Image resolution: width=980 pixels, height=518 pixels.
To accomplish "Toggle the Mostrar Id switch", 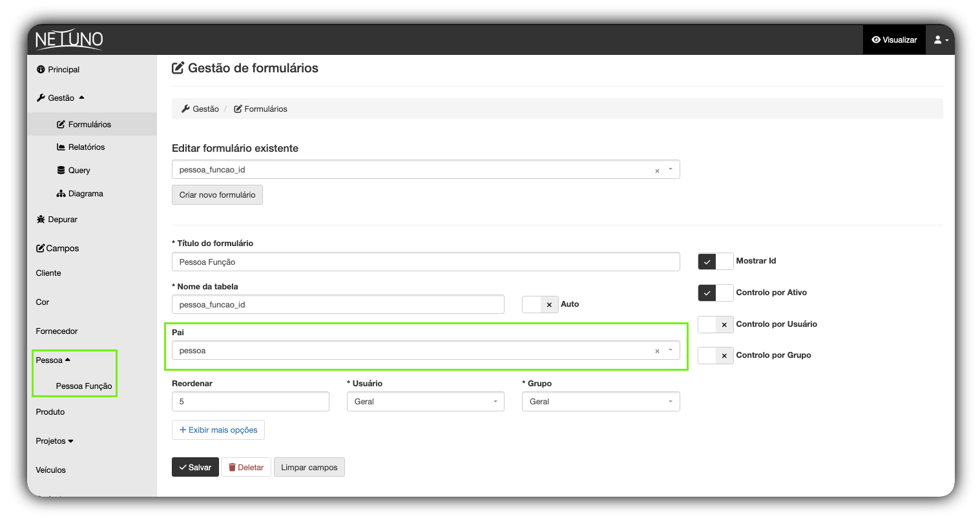I will click(x=715, y=262).
